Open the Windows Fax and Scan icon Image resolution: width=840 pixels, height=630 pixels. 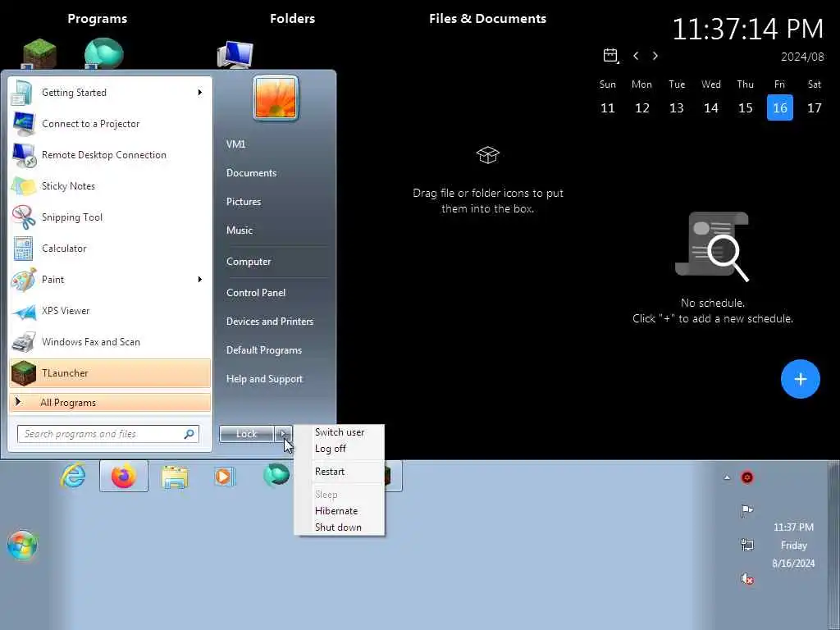click(24, 342)
